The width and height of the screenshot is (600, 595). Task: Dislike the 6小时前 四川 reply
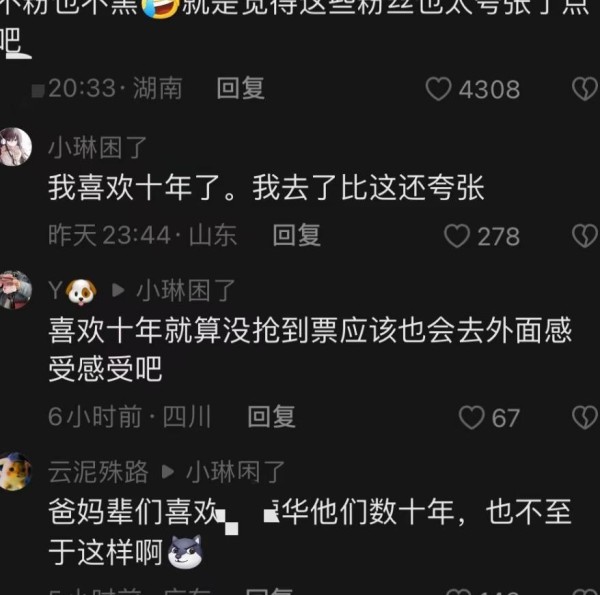585,417
